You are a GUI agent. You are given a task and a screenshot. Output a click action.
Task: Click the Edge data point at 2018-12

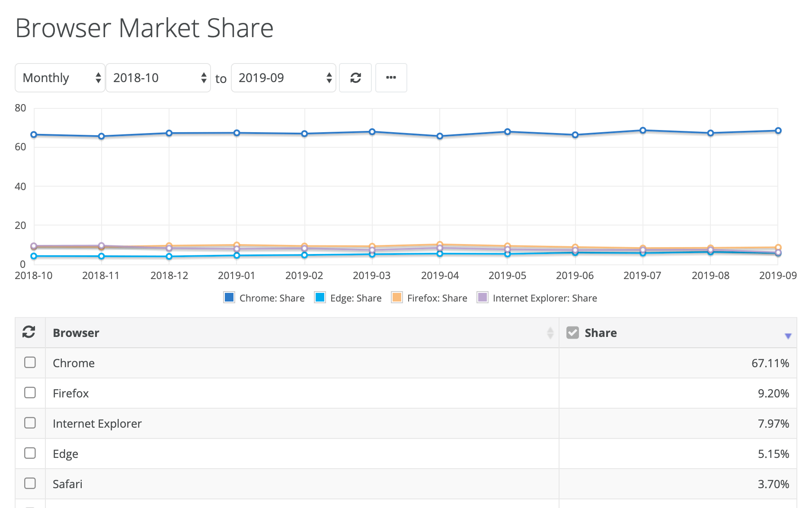click(169, 257)
